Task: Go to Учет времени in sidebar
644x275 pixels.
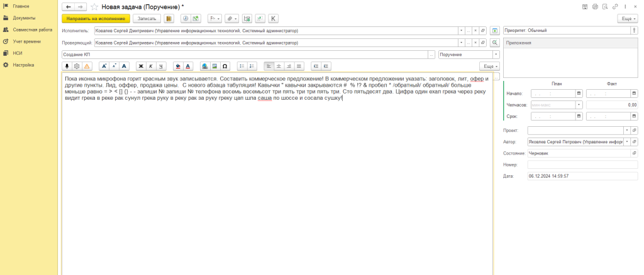Action: 26,41
